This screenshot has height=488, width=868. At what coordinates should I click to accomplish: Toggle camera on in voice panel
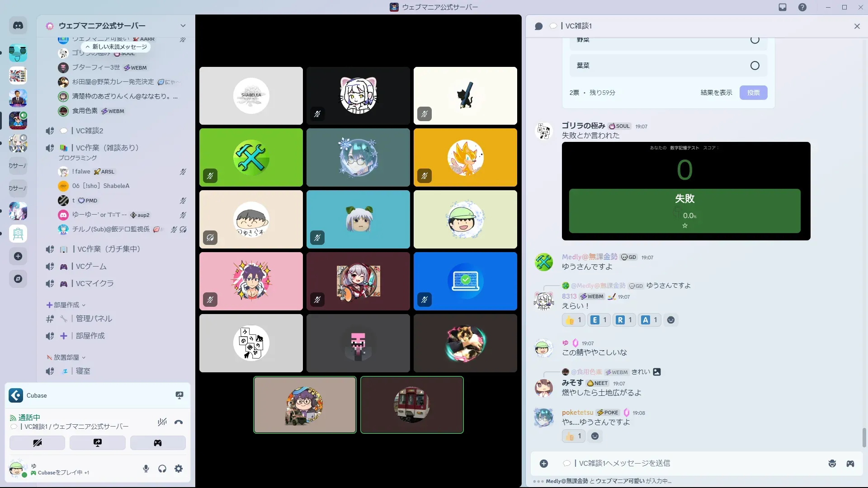[37, 443]
